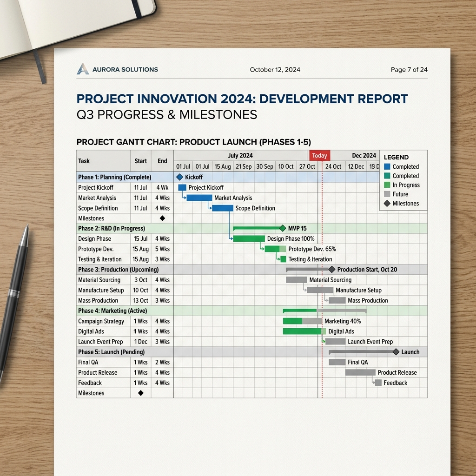This screenshot has width=476, height=476.
Task: Click the Milestones diamond icon in the legend
Action: [387, 204]
